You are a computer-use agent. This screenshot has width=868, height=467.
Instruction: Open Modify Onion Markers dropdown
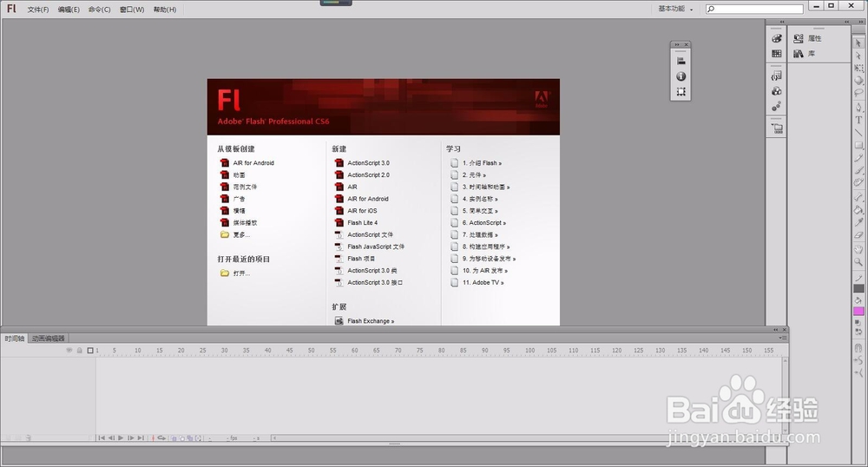tap(198, 438)
